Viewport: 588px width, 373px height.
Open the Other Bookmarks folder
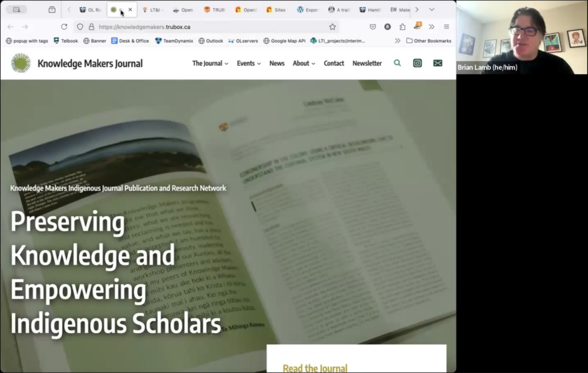point(428,41)
